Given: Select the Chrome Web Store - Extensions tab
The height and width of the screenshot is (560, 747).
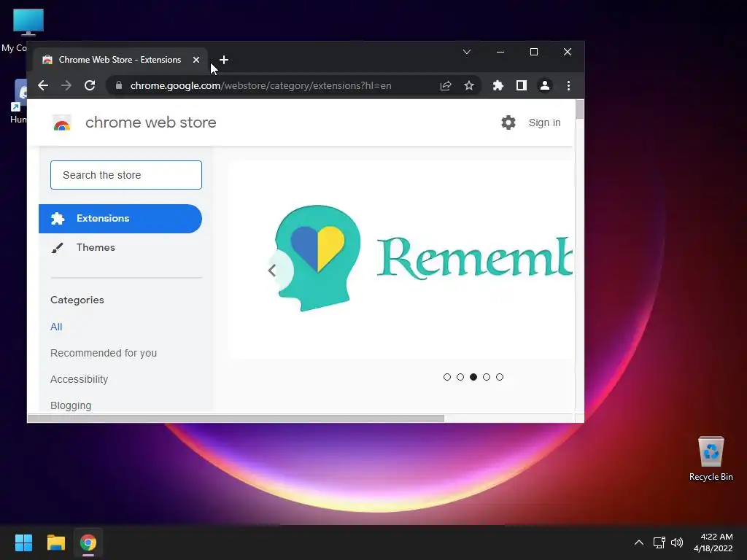Looking at the screenshot, I should pos(120,60).
